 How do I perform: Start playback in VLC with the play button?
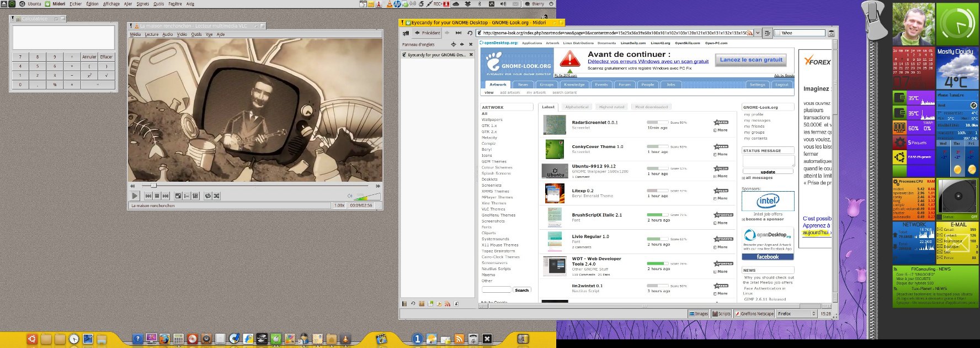coord(135,196)
